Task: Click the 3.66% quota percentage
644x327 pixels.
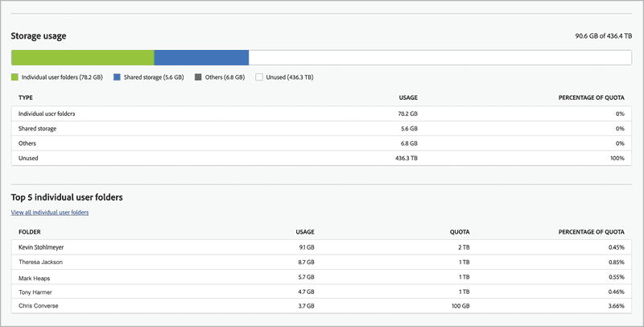Action: [617, 306]
